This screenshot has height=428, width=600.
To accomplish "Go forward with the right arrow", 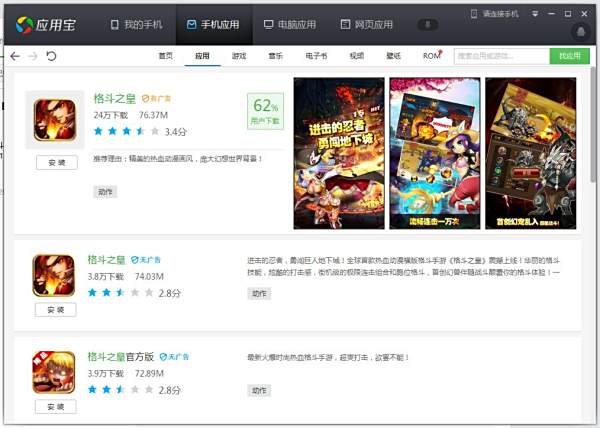I will click(x=33, y=56).
